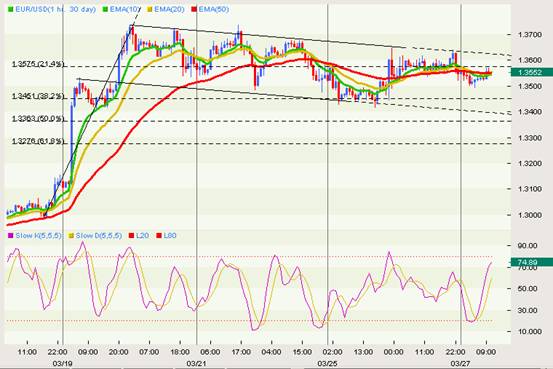This screenshot has height=369, width=553.
Task: Click the 1.3000 price axis label
Action: pyautogui.click(x=529, y=215)
